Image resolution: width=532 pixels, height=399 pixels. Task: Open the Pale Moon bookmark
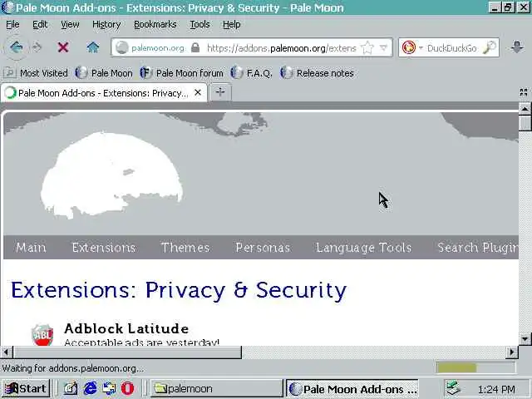click(104, 73)
